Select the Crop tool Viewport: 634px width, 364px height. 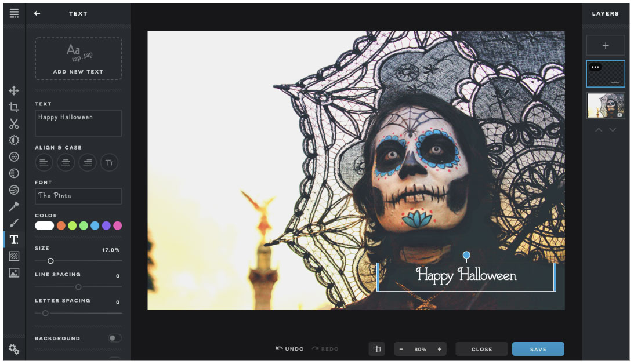click(x=14, y=107)
